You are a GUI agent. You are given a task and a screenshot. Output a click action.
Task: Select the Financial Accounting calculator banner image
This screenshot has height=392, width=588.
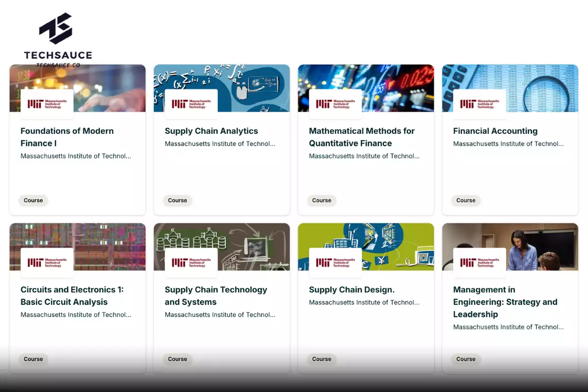[x=510, y=88]
